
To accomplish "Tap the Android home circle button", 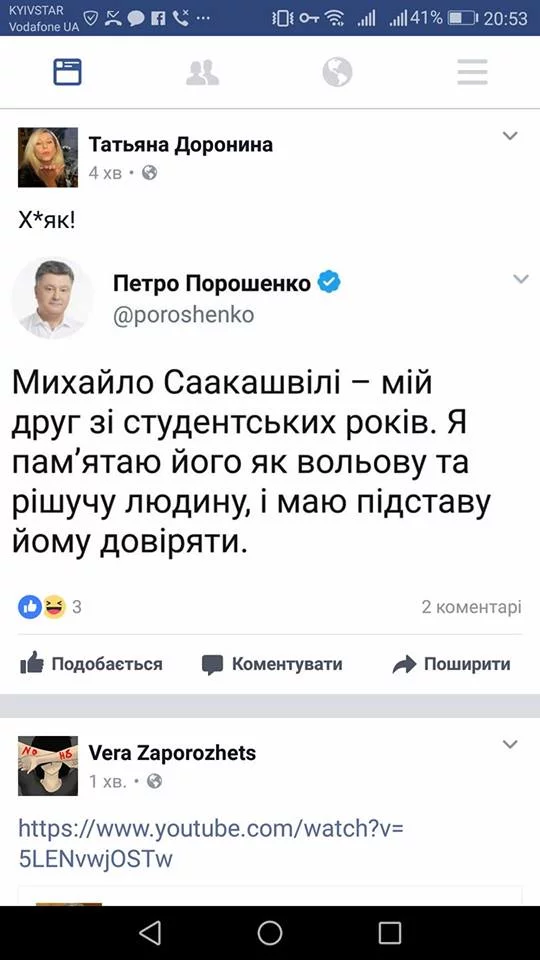I will click(x=270, y=933).
